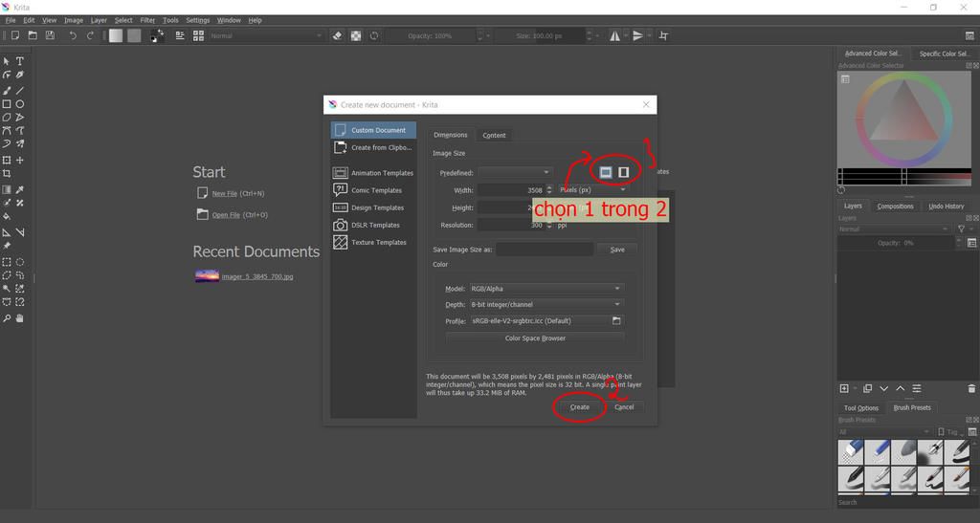Screen dimensions: 980x523
Task: Select the Pan hand tool
Action: [x=20, y=318]
